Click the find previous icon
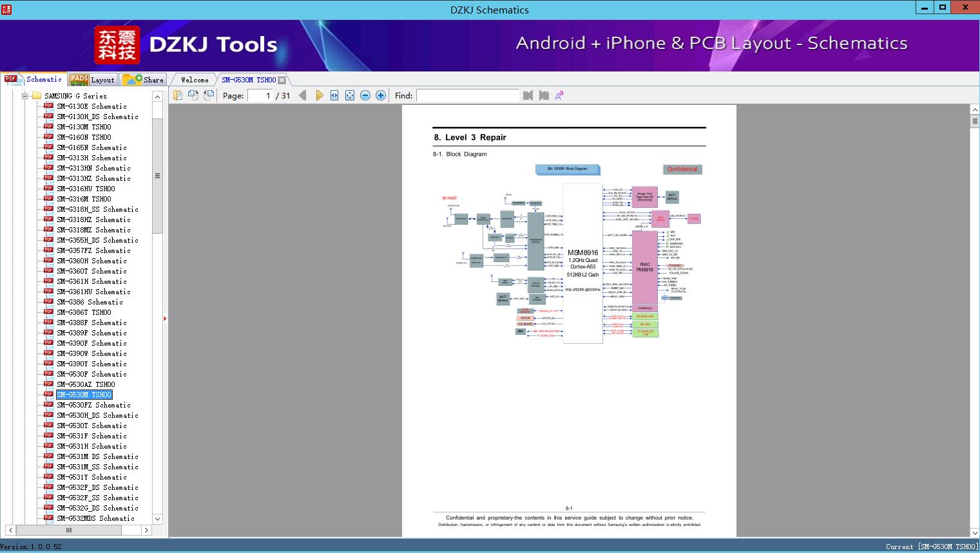Screen dimensions: 980x553 [528, 95]
